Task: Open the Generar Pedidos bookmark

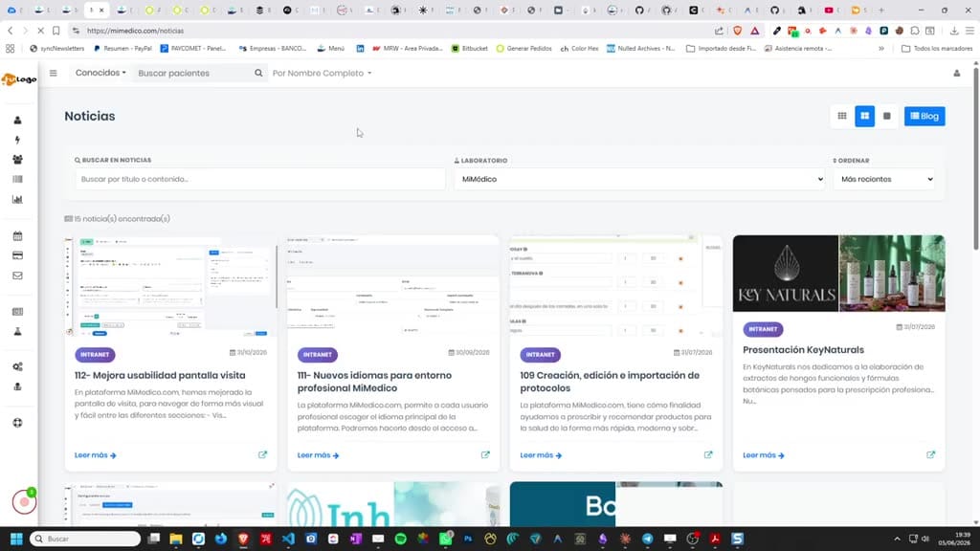Action: 523,48
